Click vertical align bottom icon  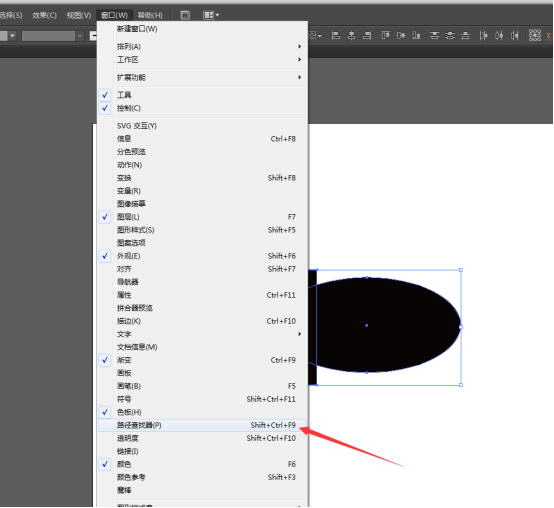[417, 35]
